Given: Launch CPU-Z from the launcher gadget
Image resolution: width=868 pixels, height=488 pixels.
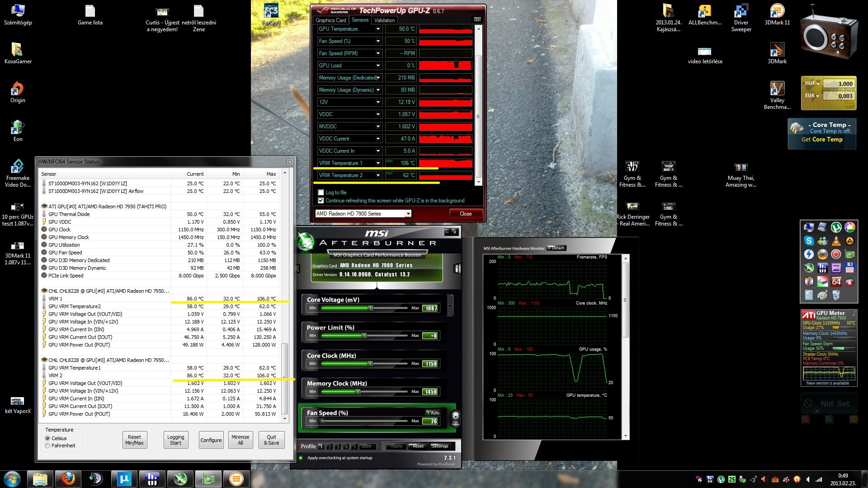Looking at the screenshot, I should [836, 268].
